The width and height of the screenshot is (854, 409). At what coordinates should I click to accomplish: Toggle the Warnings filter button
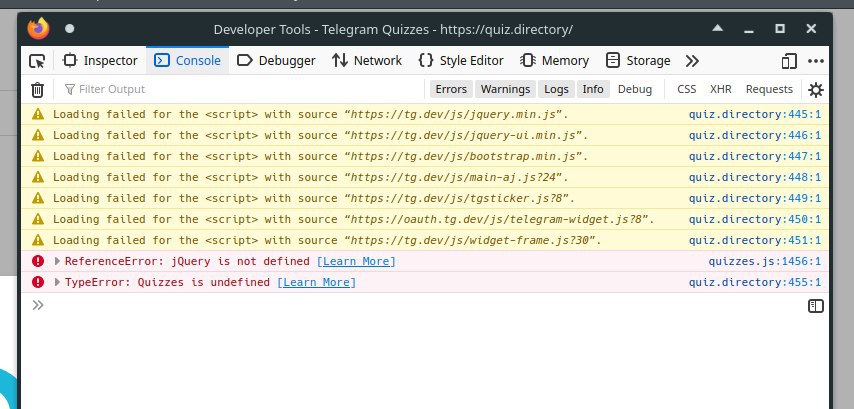tap(504, 89)
